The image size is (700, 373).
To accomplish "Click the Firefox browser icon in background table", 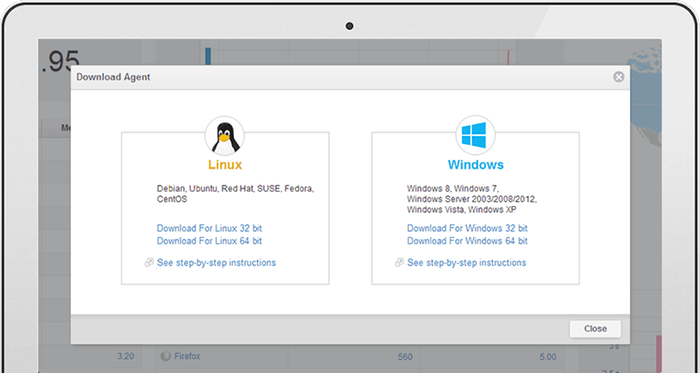I will click(166, 356).
